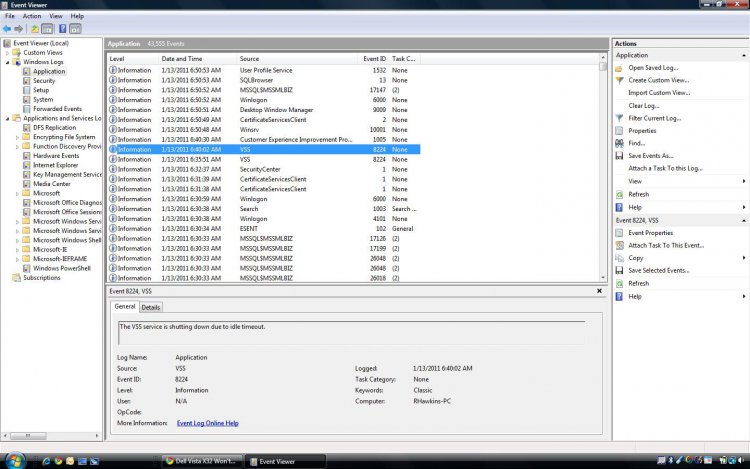Open the View submenu arrow in Actions

click(x=744, y=181)
